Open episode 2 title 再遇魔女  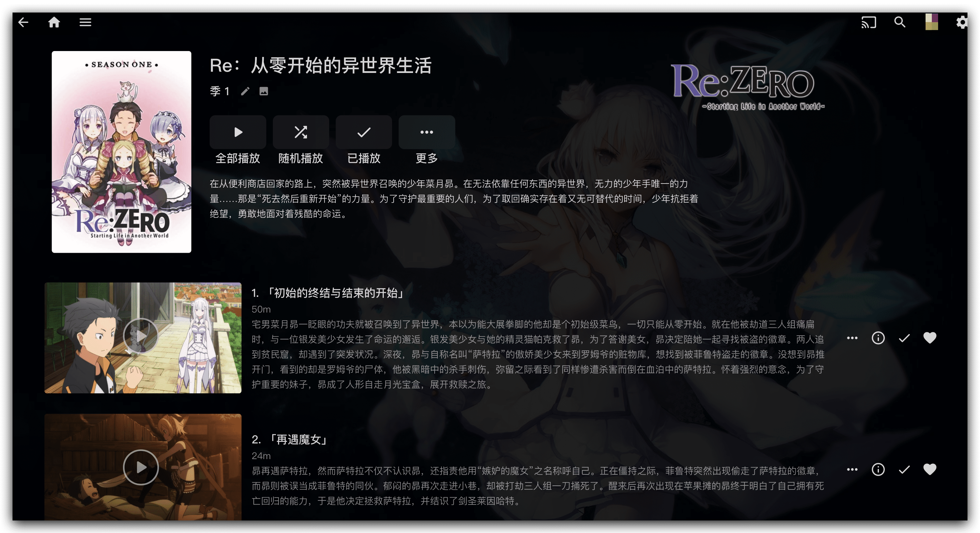pyautogui.click(x=290, y=440)
